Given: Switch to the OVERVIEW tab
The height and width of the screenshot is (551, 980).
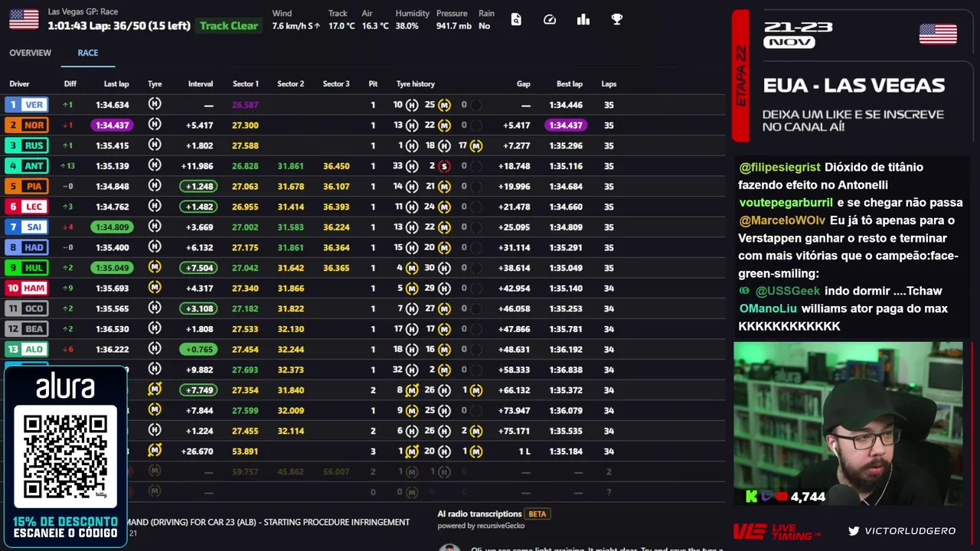Looking at the screenshot, I should point(30,53).
